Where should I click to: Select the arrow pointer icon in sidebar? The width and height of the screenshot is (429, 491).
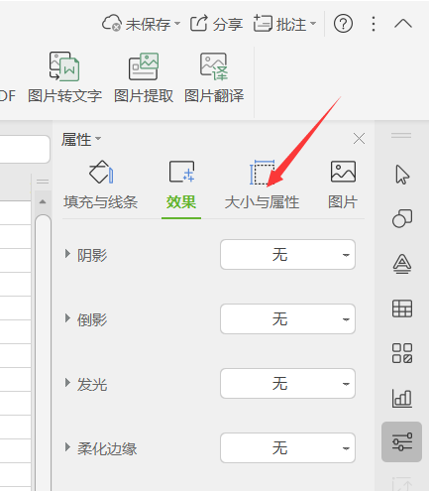click(x=402, y=174)
